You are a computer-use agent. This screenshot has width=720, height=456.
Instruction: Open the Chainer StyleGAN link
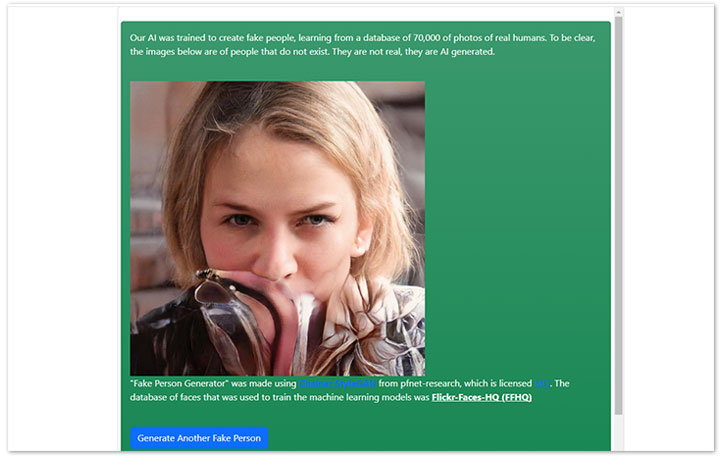pyautogui.click(x=337, y=383)
